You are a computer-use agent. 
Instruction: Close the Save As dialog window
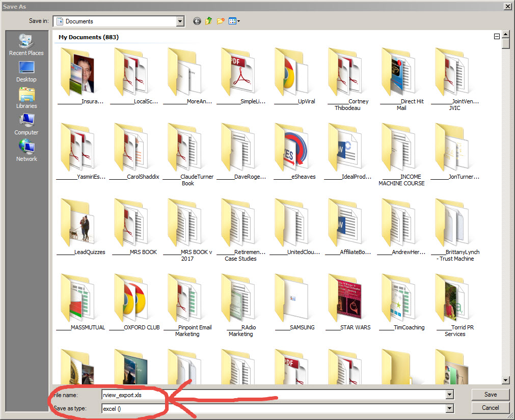tap(507, 6)
